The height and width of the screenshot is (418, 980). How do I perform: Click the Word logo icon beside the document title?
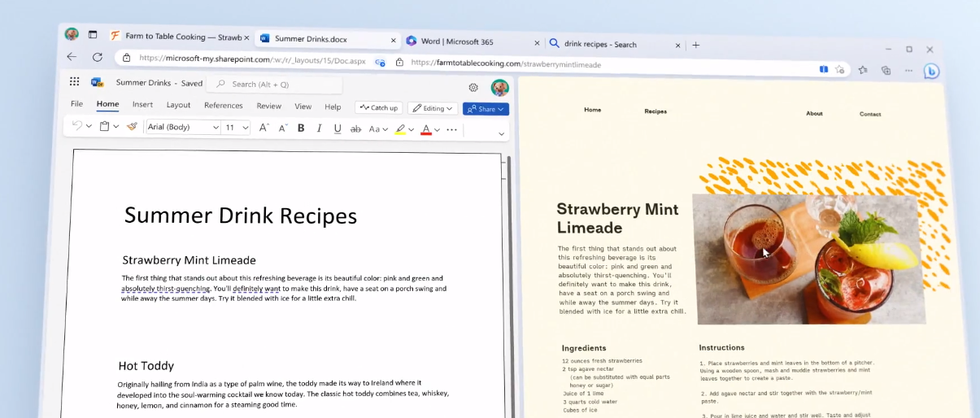point(98,82)
